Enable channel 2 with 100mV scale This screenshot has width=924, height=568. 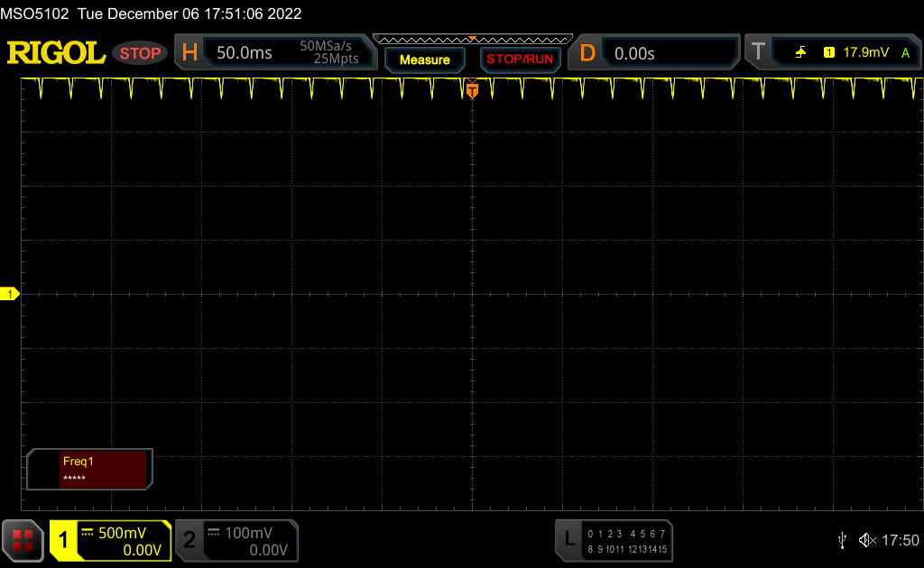[x=236, y=540]
